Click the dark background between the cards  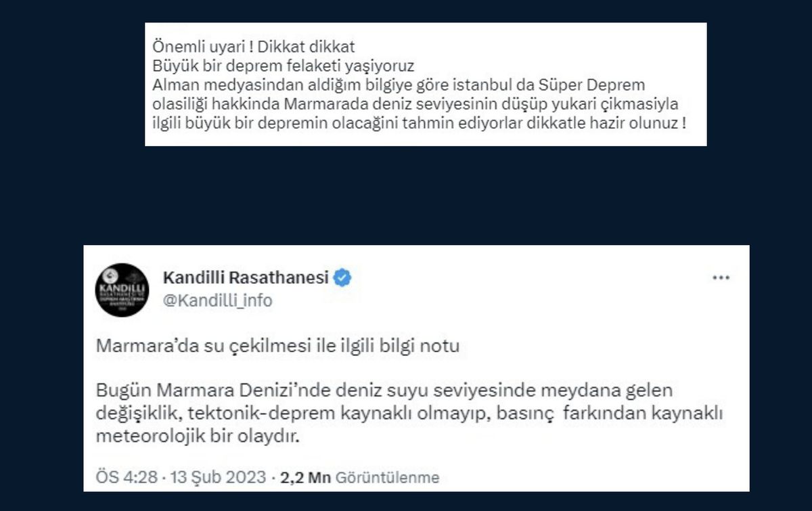tap(406, 195)
